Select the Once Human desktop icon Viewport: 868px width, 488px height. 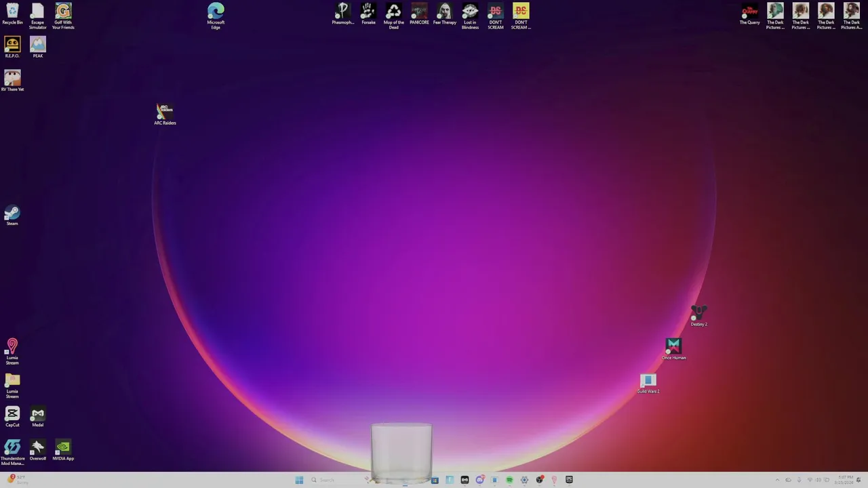[x=673, y=349]
